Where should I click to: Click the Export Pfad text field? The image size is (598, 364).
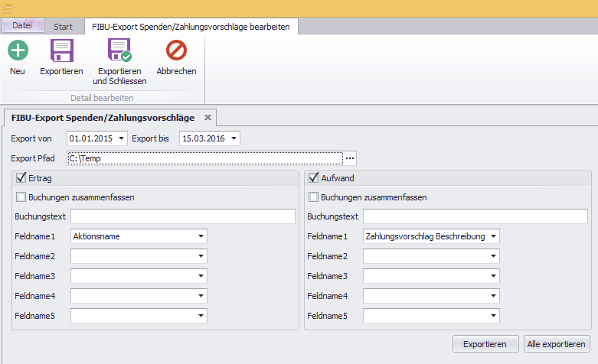click(203, 158)
